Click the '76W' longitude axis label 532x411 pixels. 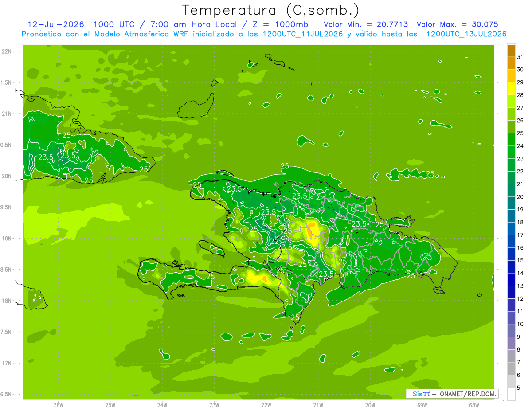(x=58, y=405)
